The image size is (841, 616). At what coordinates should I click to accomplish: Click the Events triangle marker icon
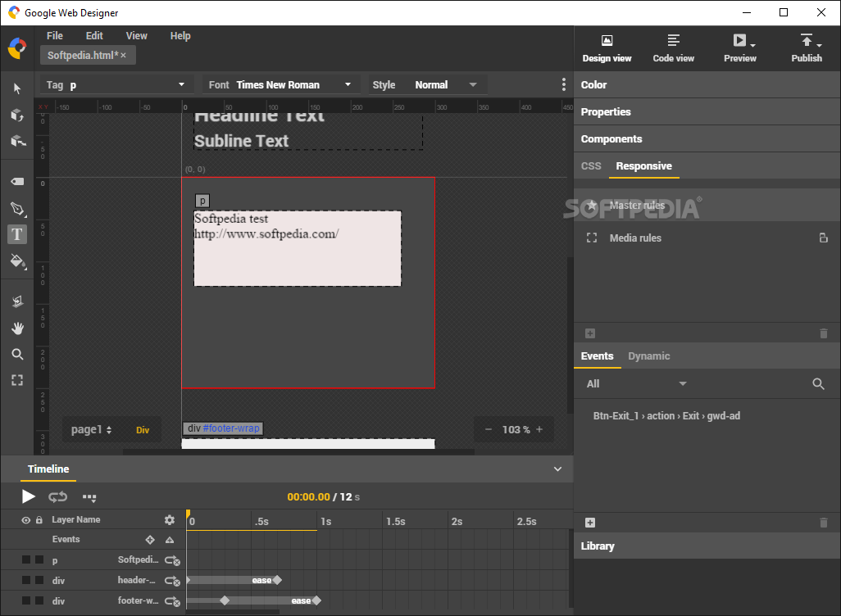(x=170, y=540)
